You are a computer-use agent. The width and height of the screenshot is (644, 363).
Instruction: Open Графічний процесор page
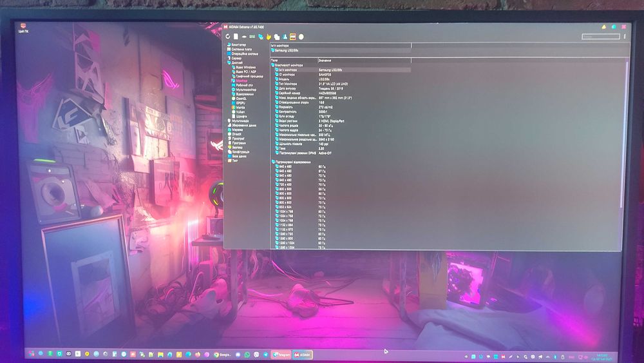247,76
